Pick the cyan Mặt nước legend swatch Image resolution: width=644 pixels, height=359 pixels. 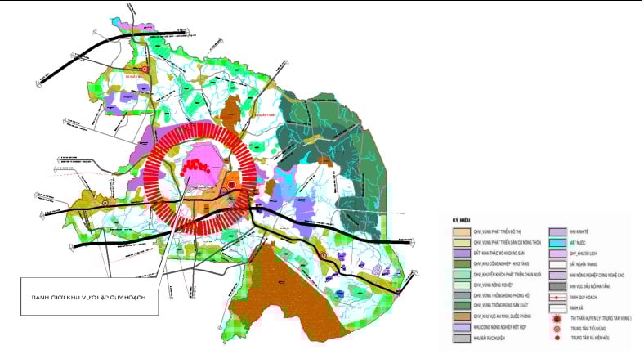(556, 242)
